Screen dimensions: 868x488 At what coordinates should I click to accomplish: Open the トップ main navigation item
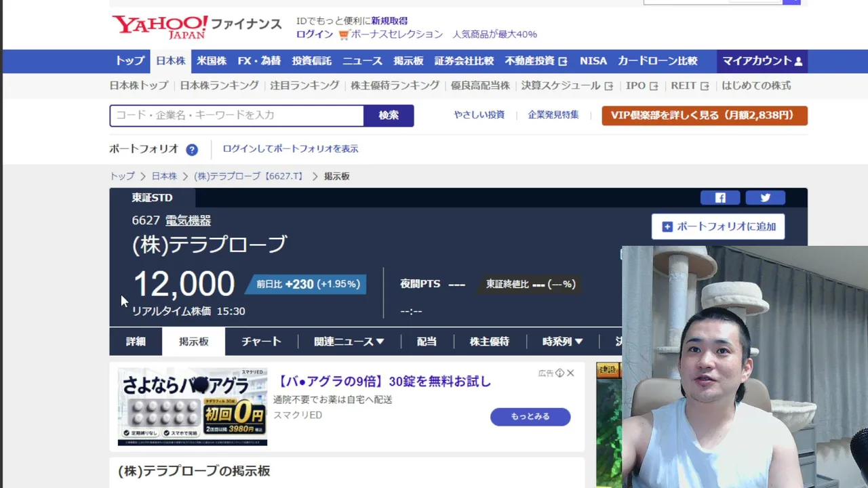click(130, 61)
